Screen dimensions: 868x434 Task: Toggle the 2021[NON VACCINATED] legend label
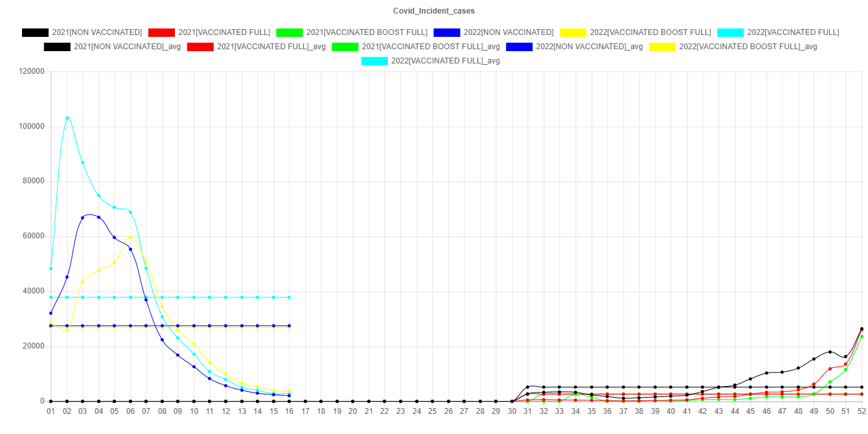(97, 32)
